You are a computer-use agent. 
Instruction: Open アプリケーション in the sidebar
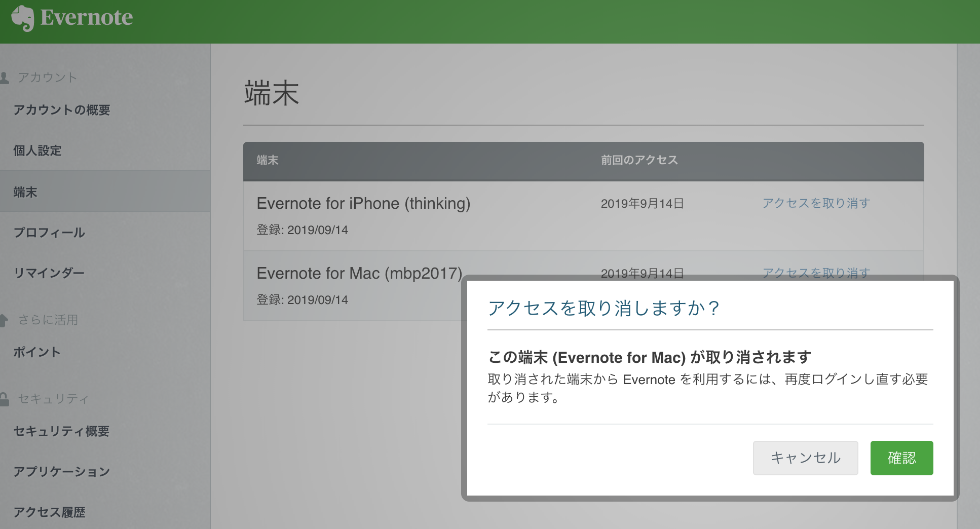tap(62, 472)
